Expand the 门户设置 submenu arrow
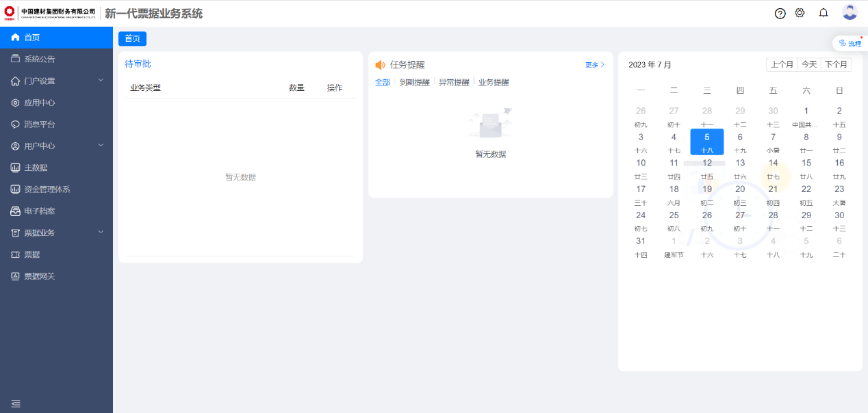868x413 pixels. [x=101, y=81]
